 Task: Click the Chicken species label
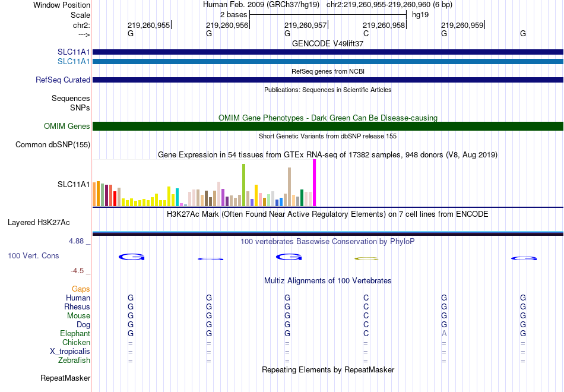tap(76, 342)
